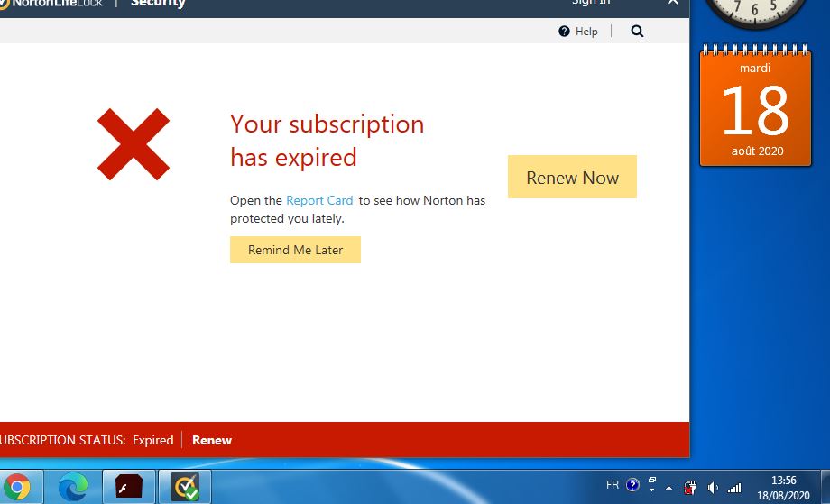
Task: Click the red X expired status icon
Action: (x=134, y=144)
